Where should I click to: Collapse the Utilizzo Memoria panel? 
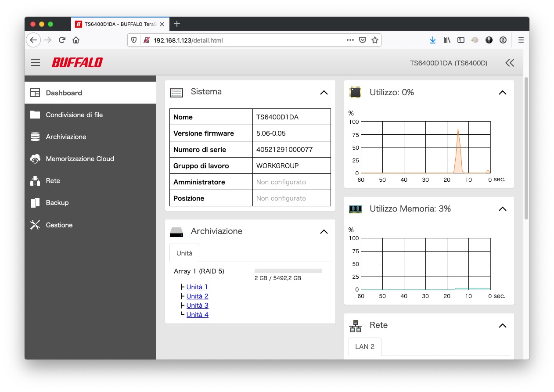[x=503, y=209]
